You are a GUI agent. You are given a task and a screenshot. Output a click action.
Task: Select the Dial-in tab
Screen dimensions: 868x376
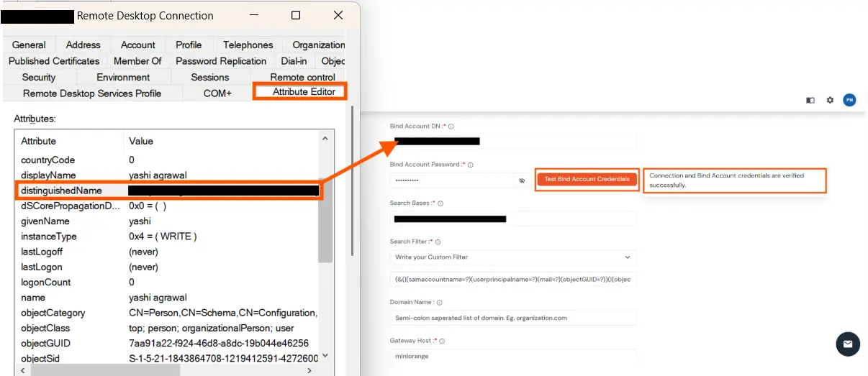tap(294, 61)
